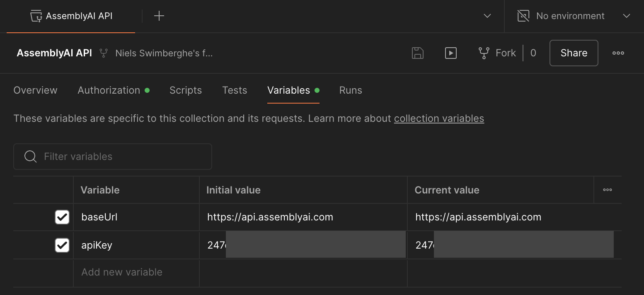Click the Save collection icon
Screen dimensions: 644x295
(417, 53)
